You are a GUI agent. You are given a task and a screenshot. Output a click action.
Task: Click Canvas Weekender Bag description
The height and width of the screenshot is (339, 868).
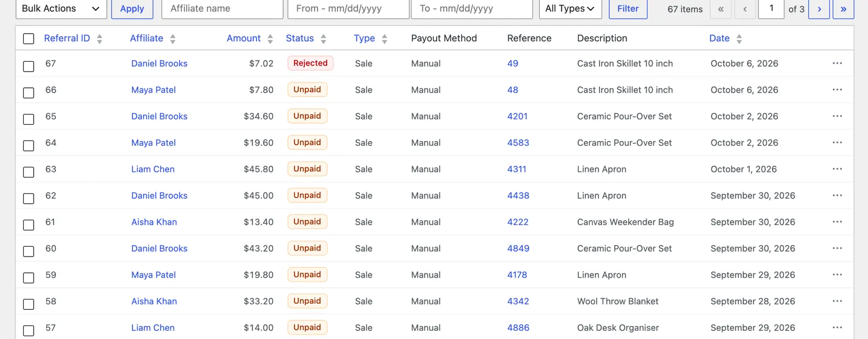coord(626,222)
